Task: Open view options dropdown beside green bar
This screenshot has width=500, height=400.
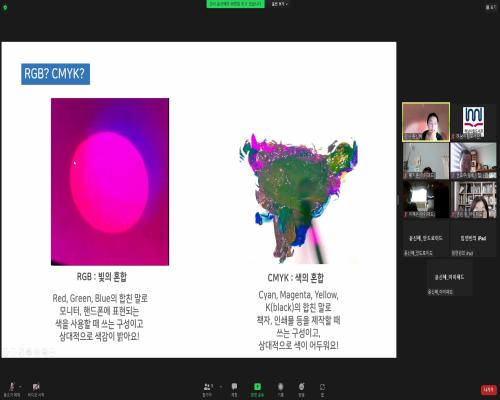Action: pyautogui.click(x=279, y=4)
